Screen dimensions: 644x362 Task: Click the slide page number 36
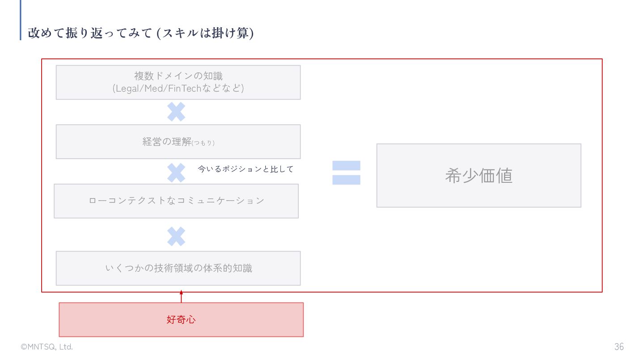(x=619, y=347)
